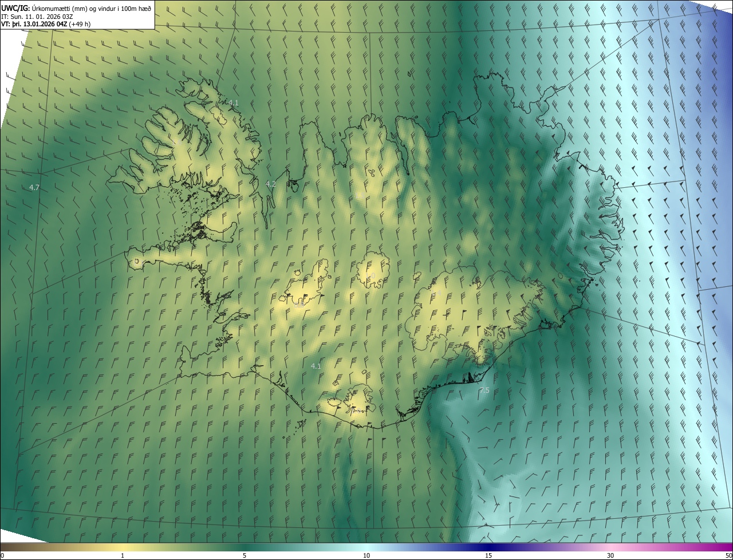733x560 pixels.
Task: Click the 'UWC/IG: Úrkomumætti (mm)' title line
Action: click(x=76, y=8)
